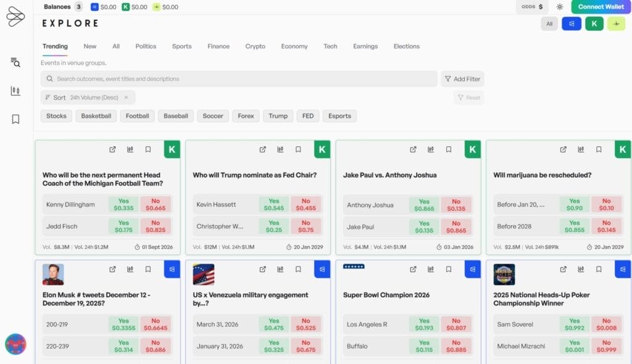Image resolution: width=632 pixels, height=364 pixels.
Task: Open the Add Filter dropdown
Action: pyautogui.click(x=462, y=79)
